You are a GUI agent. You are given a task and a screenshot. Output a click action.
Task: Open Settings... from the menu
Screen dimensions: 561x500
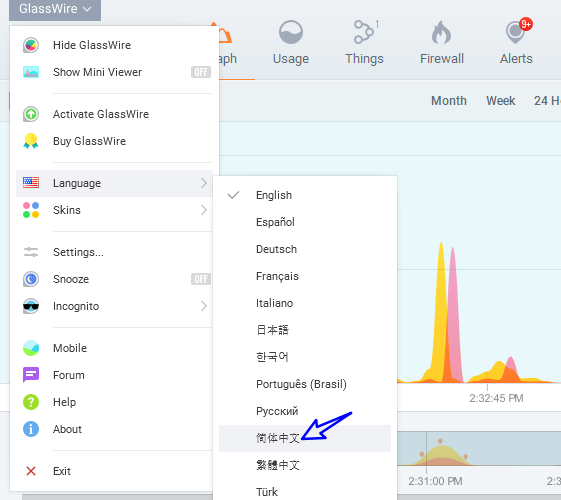(114, 252)
